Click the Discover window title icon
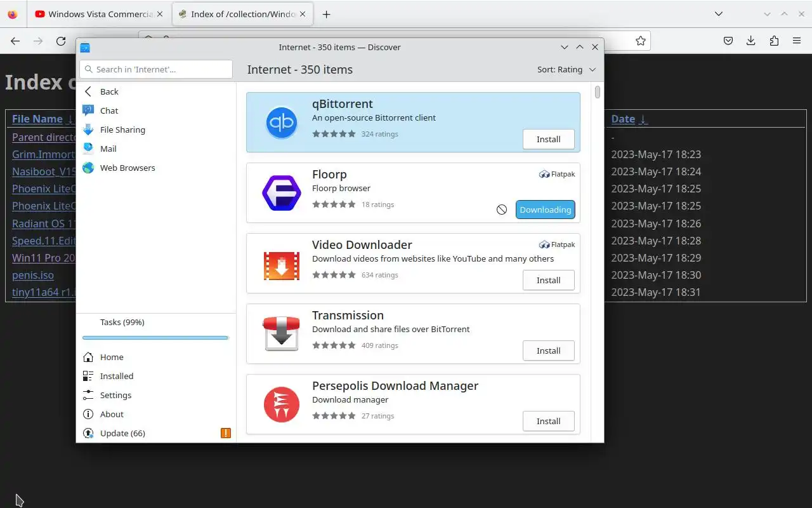The image size is (812, 508). point(85,47)
